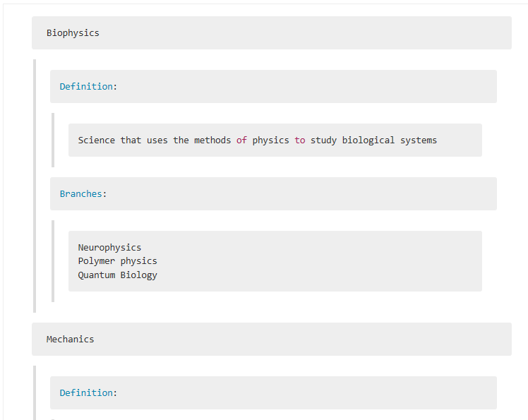The image size is (528, 420).
Task: Click the word 'systems' in the definition
Action: (418, 140)
